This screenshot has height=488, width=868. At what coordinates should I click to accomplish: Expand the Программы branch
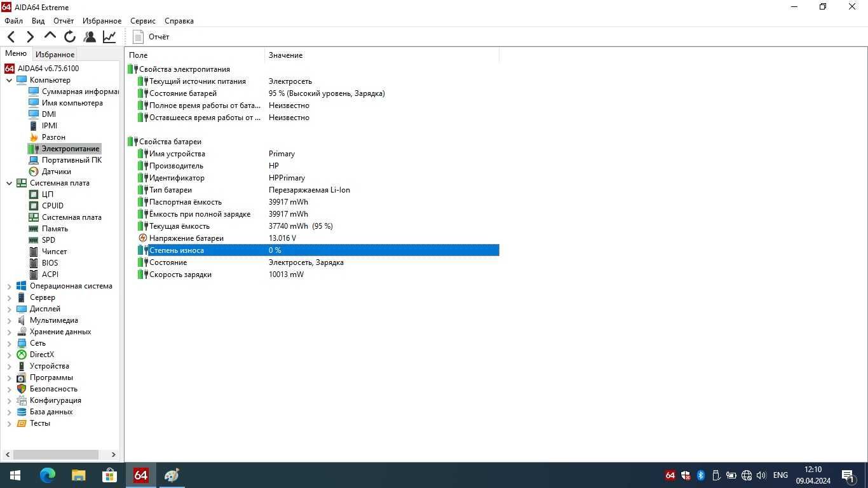pyautogui.click(x=9, y=377)
